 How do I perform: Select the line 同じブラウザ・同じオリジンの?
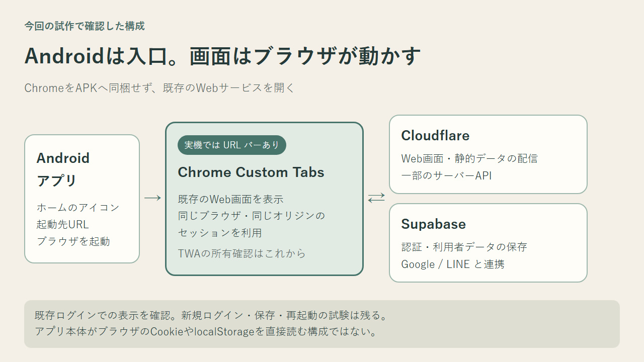(x=252, y=216)
